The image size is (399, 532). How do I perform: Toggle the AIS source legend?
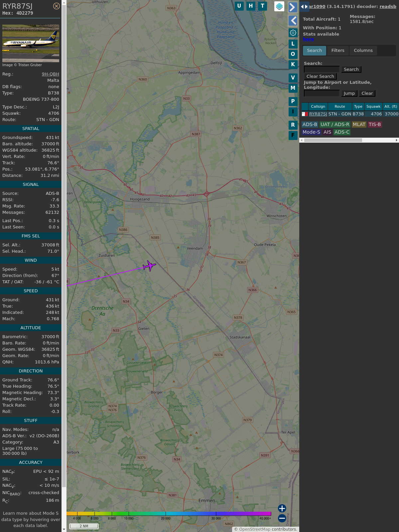328,132
